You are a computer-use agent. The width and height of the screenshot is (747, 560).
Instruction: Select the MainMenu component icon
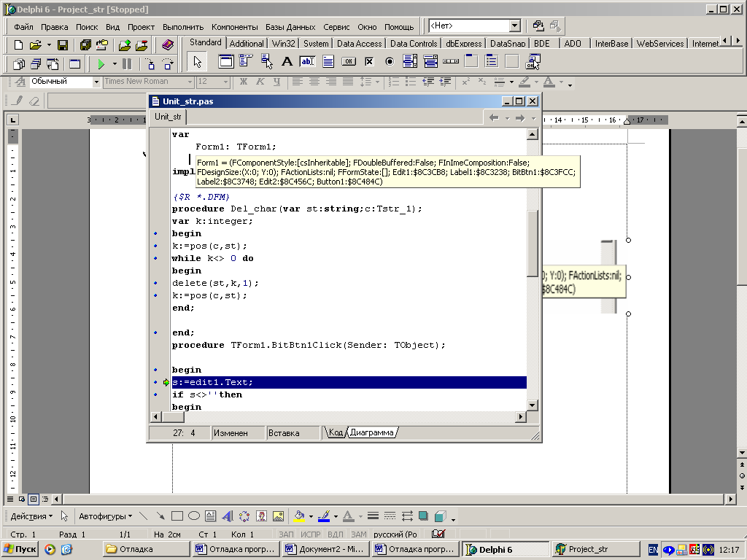pyautogui.click(x=246, y=61)
